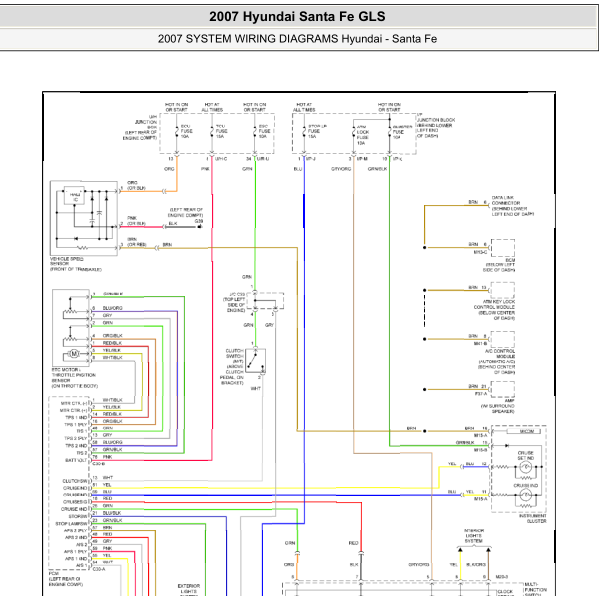Click the motor "M" symbol in the ETC unit

coord(74,354)
